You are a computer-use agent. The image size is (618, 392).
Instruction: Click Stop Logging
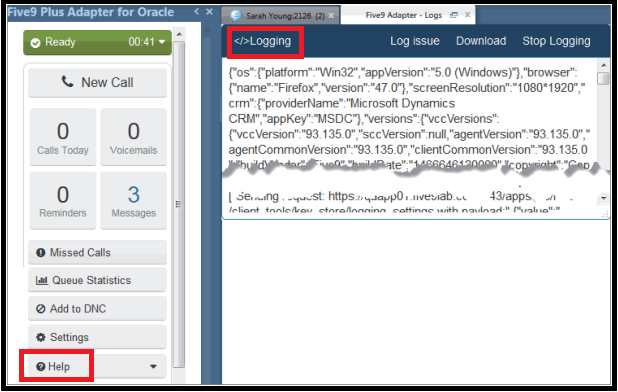(556, 41)
